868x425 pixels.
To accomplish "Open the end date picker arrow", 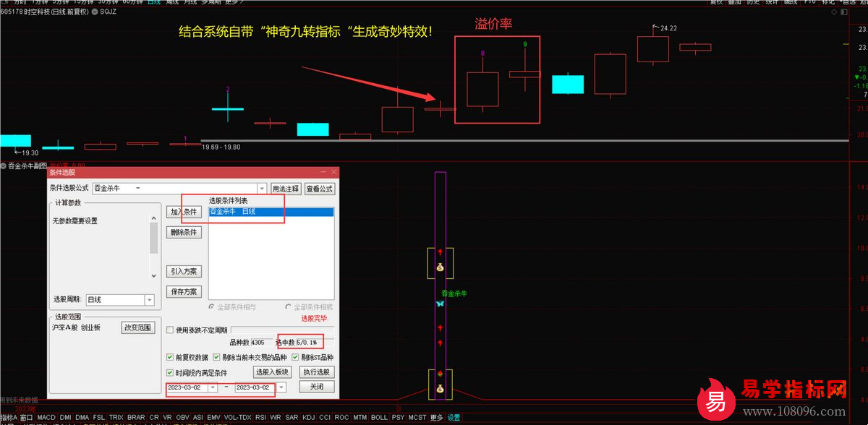I will [281, 387].
